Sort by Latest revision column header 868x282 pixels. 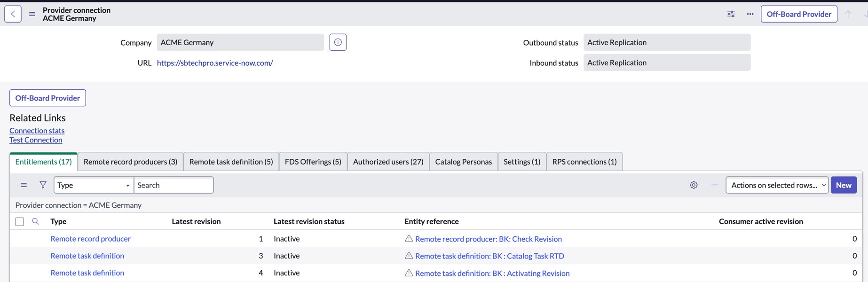click(196, 221)
